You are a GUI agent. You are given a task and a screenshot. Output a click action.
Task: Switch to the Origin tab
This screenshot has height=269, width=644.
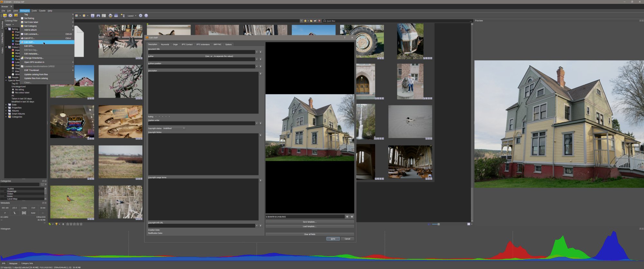click(x=175, y=45)
